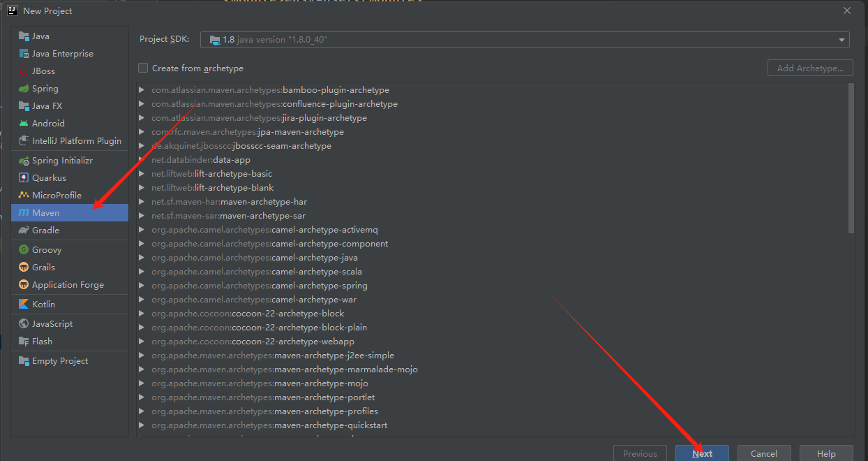Select Empty Project label

(60, 361)
